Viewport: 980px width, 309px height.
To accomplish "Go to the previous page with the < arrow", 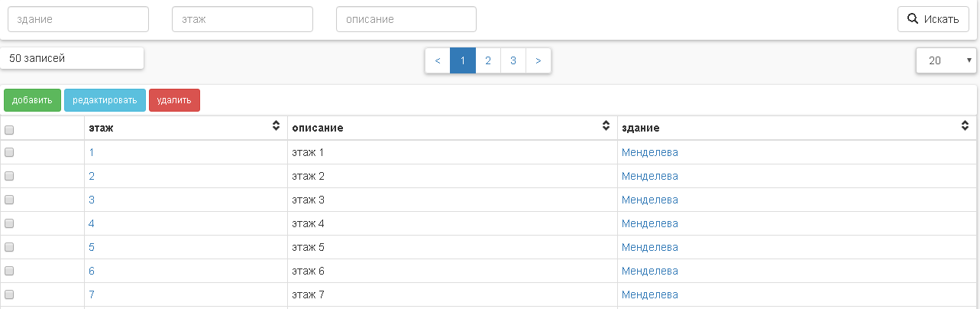I will coord(438,60).
